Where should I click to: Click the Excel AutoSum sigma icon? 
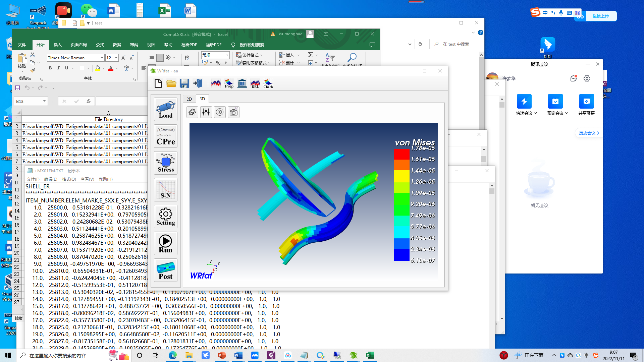pyautogui.click(x=311, y=55)
